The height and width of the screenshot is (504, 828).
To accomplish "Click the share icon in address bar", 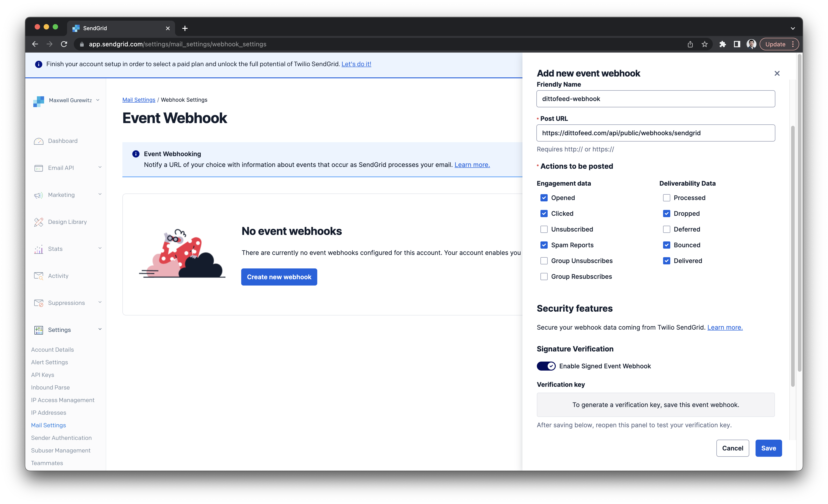I will 690,44.
